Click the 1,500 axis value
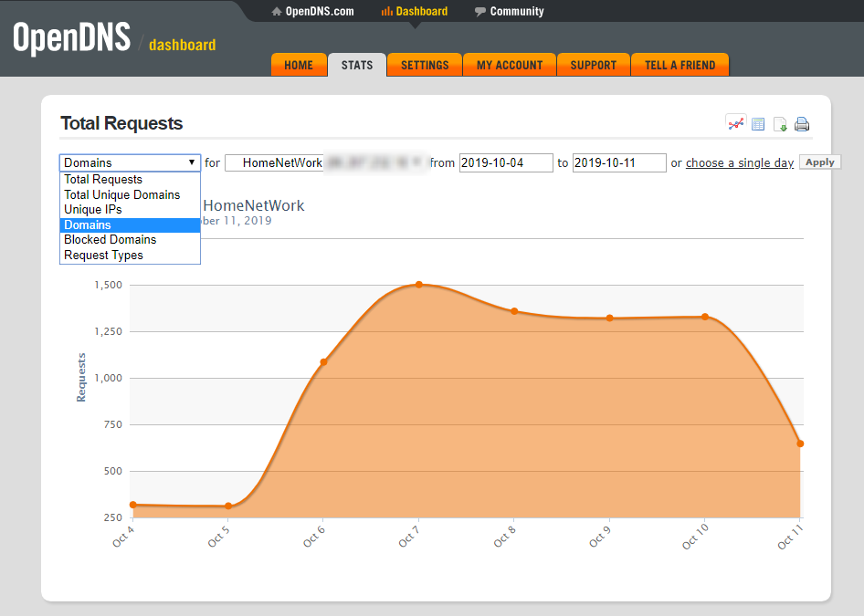This screenshot has height=616, width=864. pyautogui.click(x=108, y=285)
